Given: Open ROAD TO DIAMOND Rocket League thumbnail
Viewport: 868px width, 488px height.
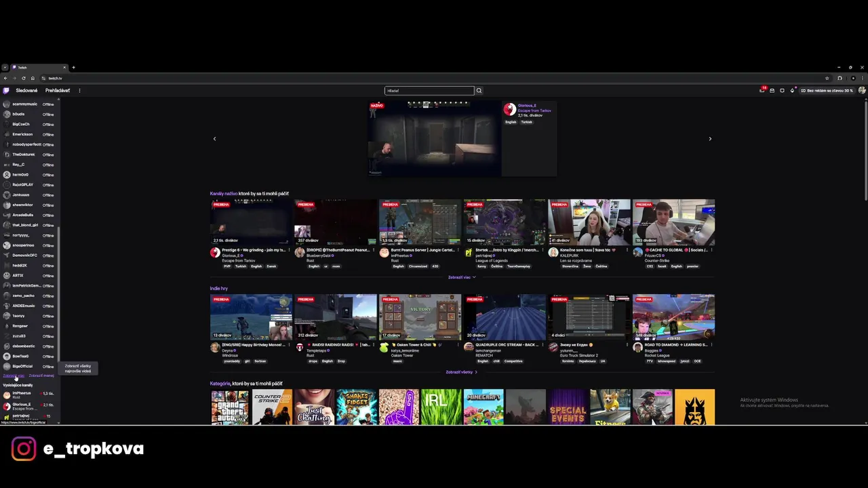Looking at the screenshot, I should (673, 317).
